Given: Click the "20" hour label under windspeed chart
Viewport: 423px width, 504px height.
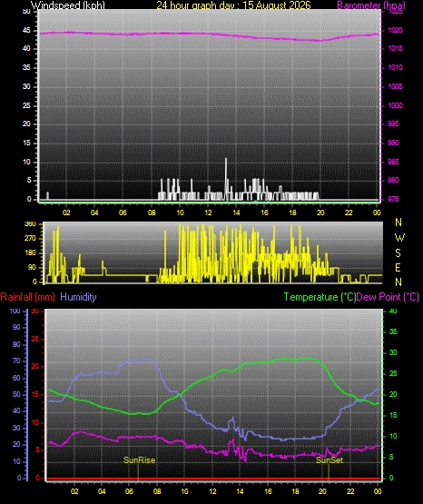Looking at the screenshot, I should tap(320, 212).
